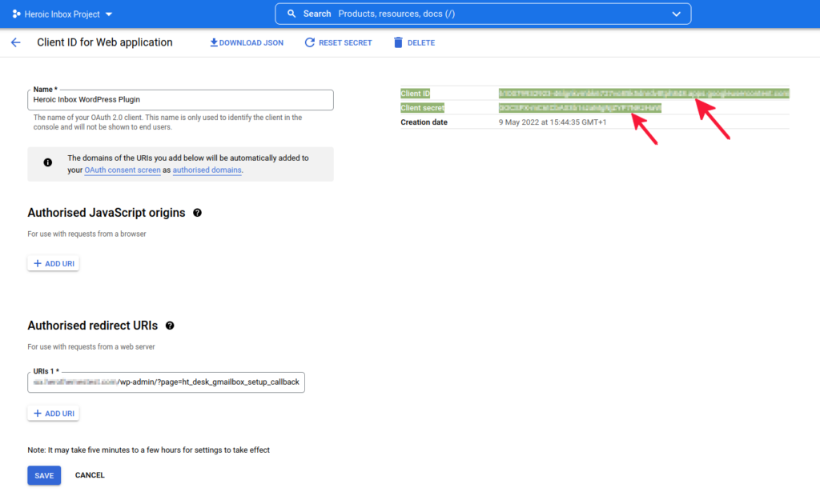The image size is (820, 504).
Task: Click ADD URI under redirect URIs
Action: tap(54, 414)
